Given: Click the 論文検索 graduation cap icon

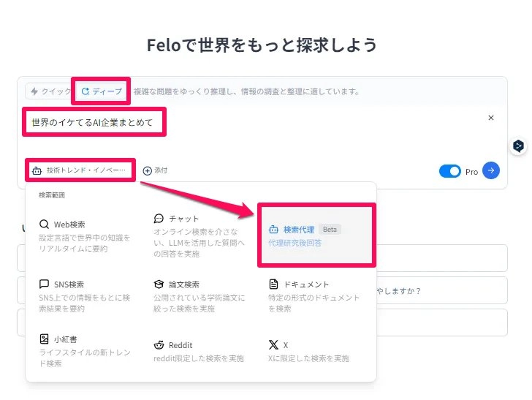Looking at the screenshot, I should click(159, 284).
